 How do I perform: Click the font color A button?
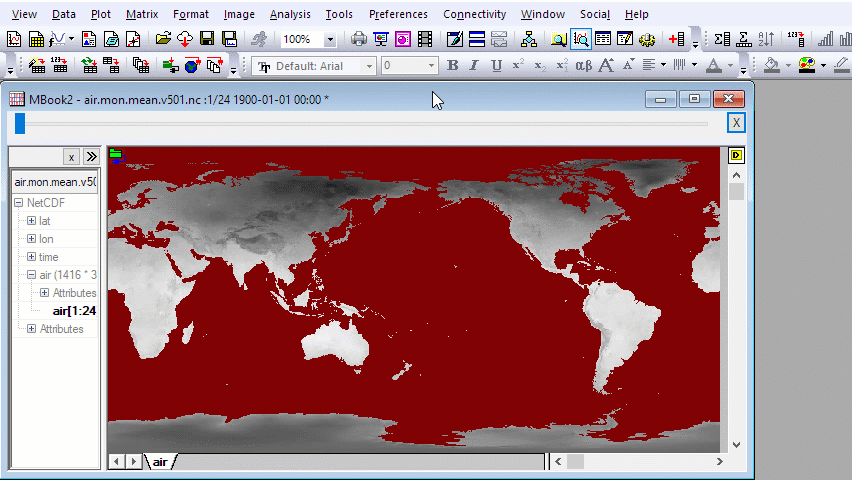click(714, 66)
